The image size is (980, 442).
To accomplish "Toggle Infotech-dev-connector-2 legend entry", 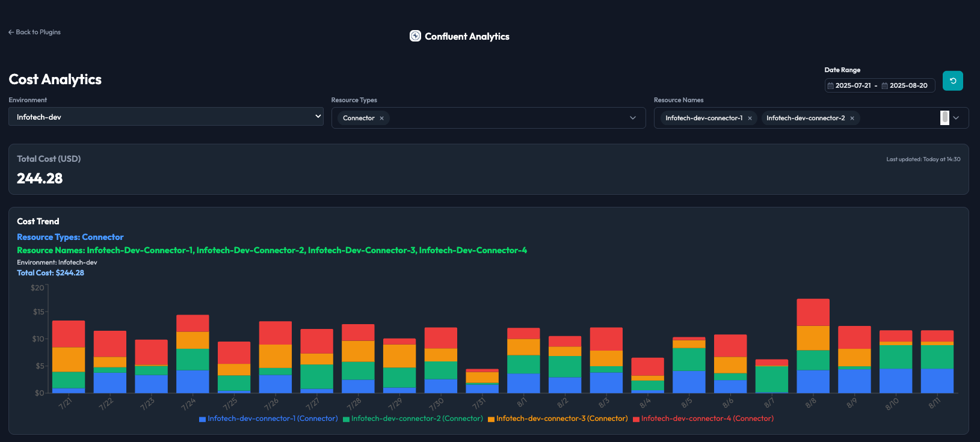I will tap(413, 419).
